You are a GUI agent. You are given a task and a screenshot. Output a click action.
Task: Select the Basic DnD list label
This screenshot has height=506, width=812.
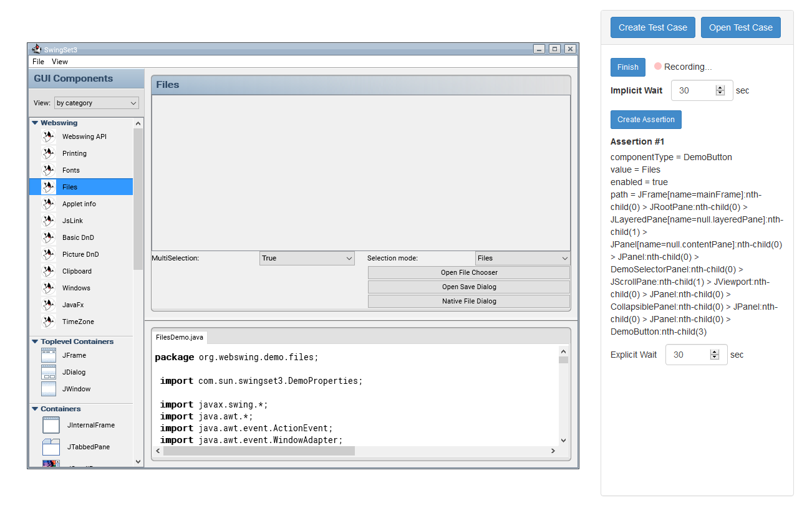(x=78, y=237)
